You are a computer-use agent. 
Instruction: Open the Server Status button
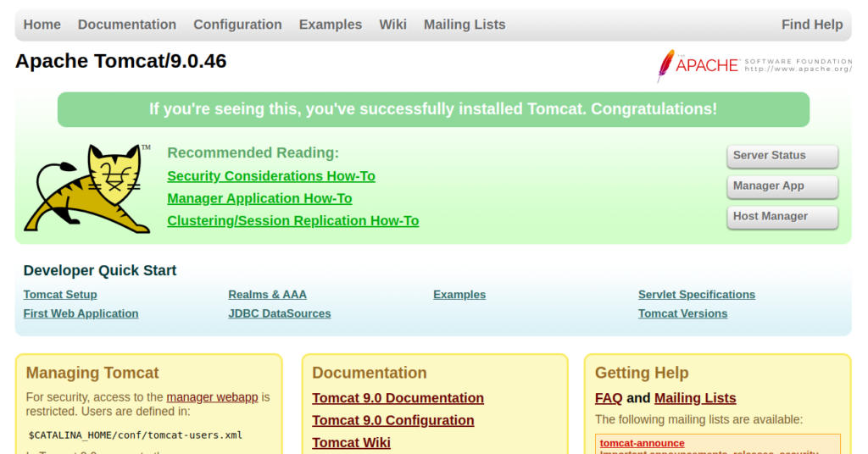(782, 156)
